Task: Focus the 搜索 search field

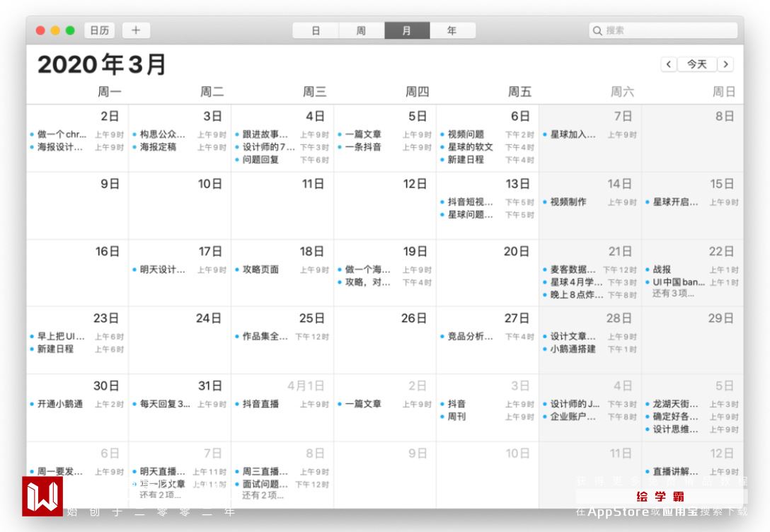Action: click(x=663, y=30)
